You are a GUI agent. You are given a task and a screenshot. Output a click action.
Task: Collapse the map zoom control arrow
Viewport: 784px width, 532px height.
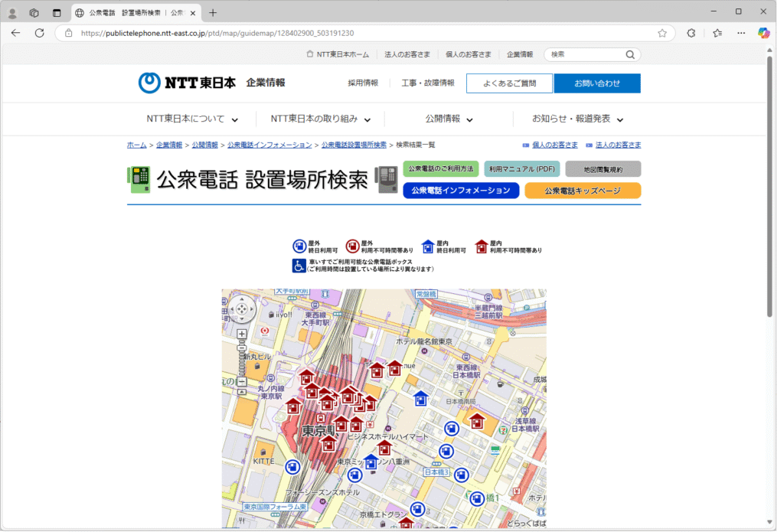coord(242,393)
